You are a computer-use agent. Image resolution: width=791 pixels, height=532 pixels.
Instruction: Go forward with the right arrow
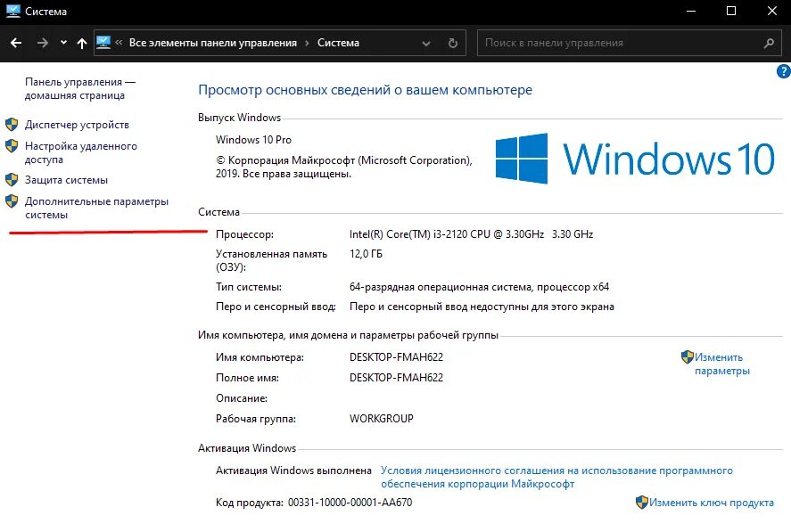coord(43,43)
